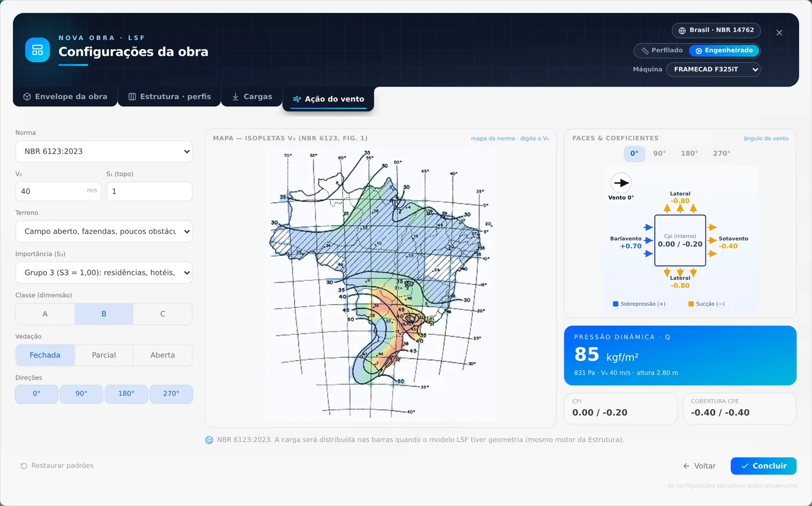Screen dimensions: 812x506
Task: Close the Configurações da obra dialog
Action: click(779, 32)
